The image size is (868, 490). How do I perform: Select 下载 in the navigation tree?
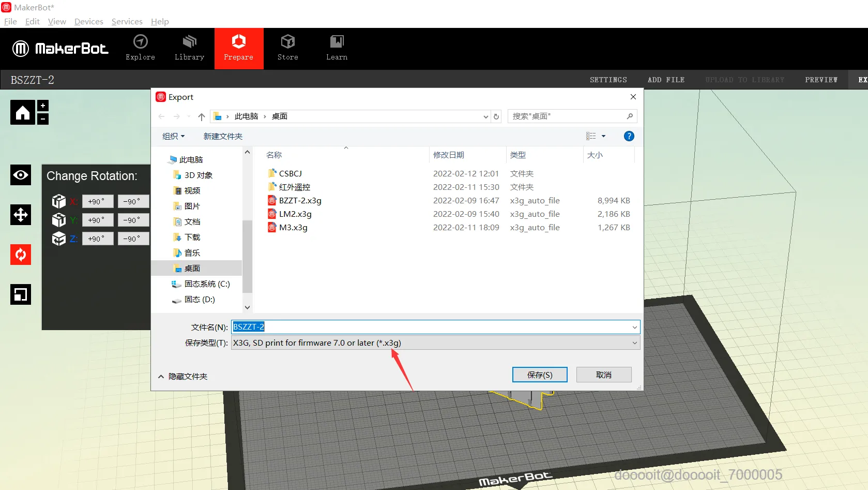(192, 237)
